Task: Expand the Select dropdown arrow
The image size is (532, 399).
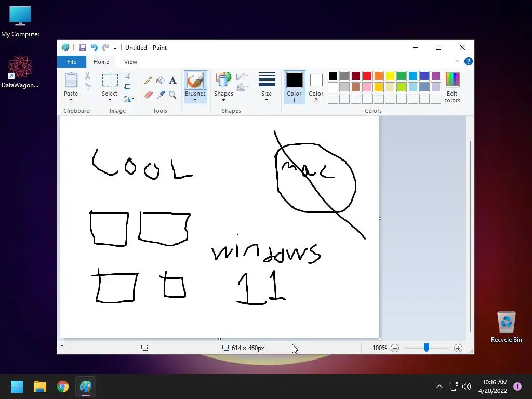Action: 110,100
